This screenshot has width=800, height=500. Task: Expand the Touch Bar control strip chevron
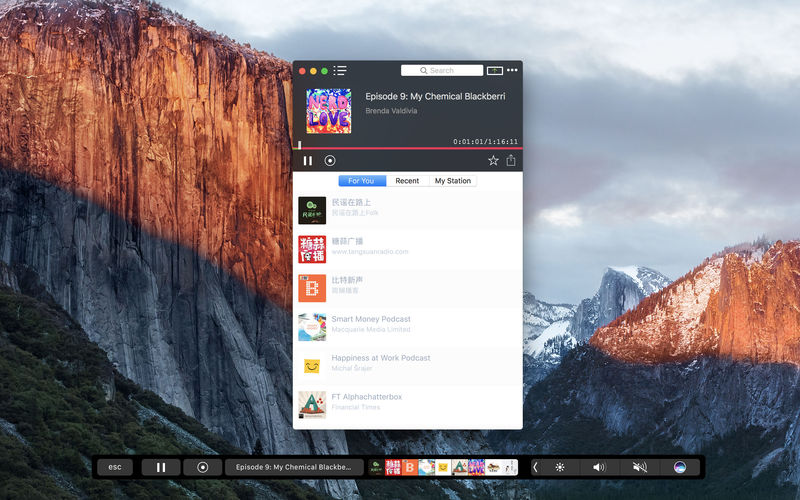(535, 467)
